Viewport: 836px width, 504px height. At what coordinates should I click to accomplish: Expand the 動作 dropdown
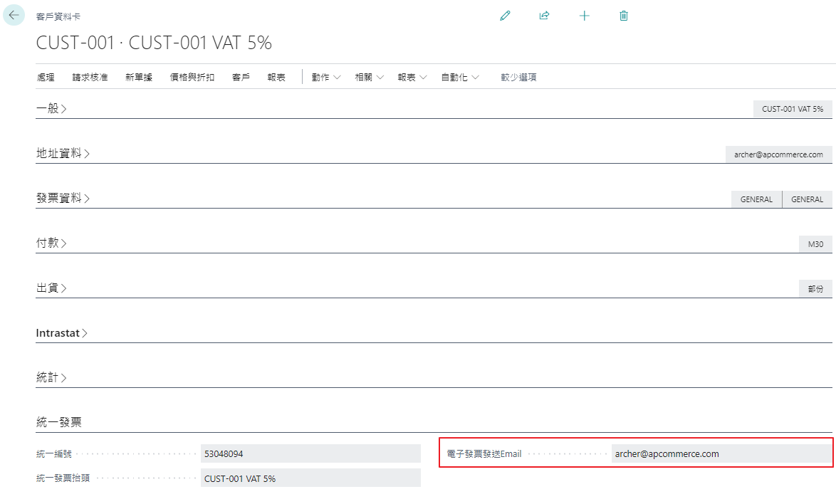point(325,78)
